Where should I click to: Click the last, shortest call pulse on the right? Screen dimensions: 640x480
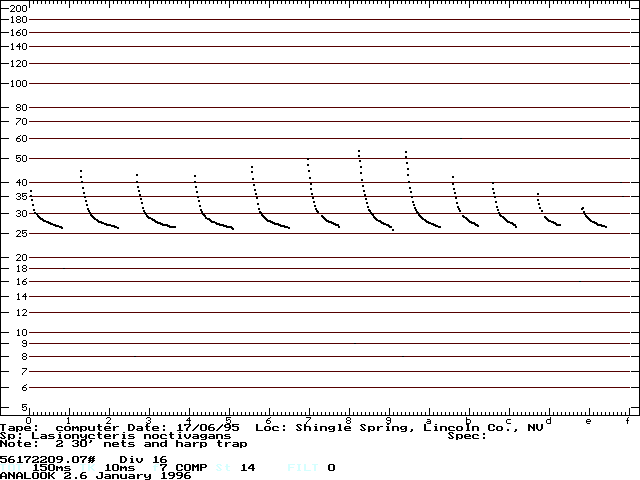coord(593,219)
